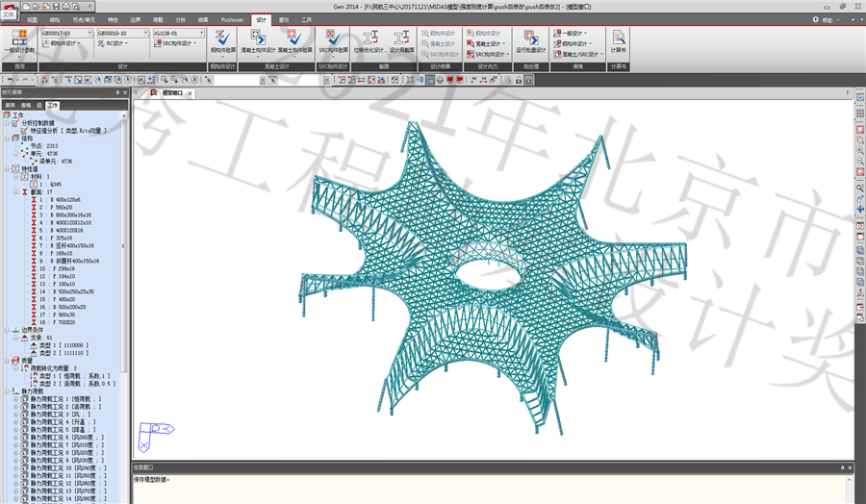Click the pin icon on 树形菜单 panel
866x504 pixels.
[117, 92]
